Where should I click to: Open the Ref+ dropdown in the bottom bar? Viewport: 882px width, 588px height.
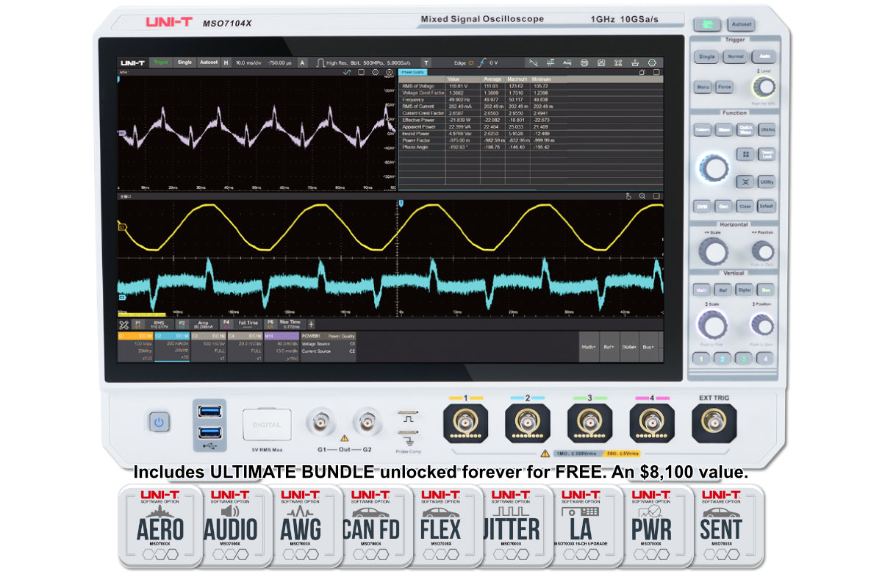(609, 347)
